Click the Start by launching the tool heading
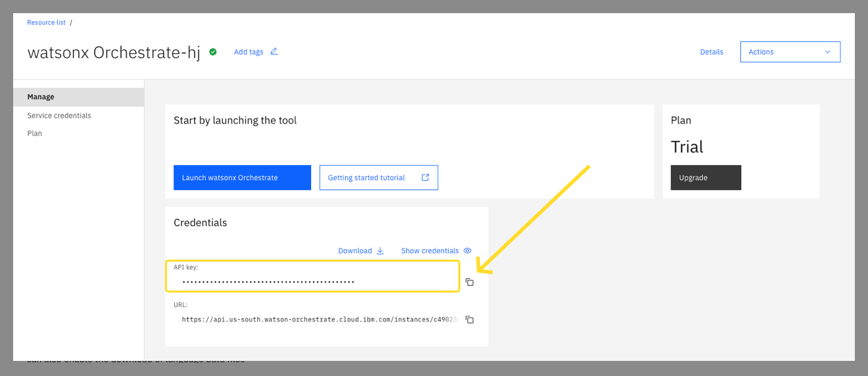Image resolution: width=868 pixels, height=376 pixels. (x=235, y=120)
